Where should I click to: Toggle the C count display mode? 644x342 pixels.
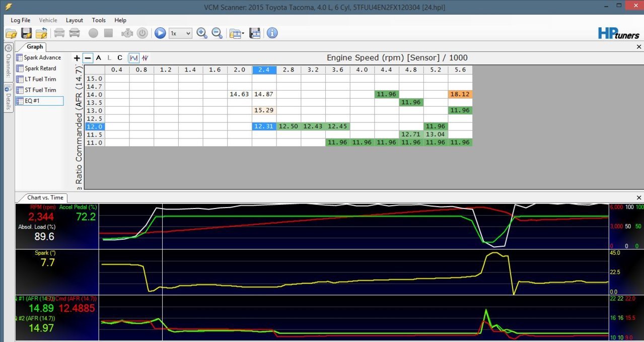point(120,58)
